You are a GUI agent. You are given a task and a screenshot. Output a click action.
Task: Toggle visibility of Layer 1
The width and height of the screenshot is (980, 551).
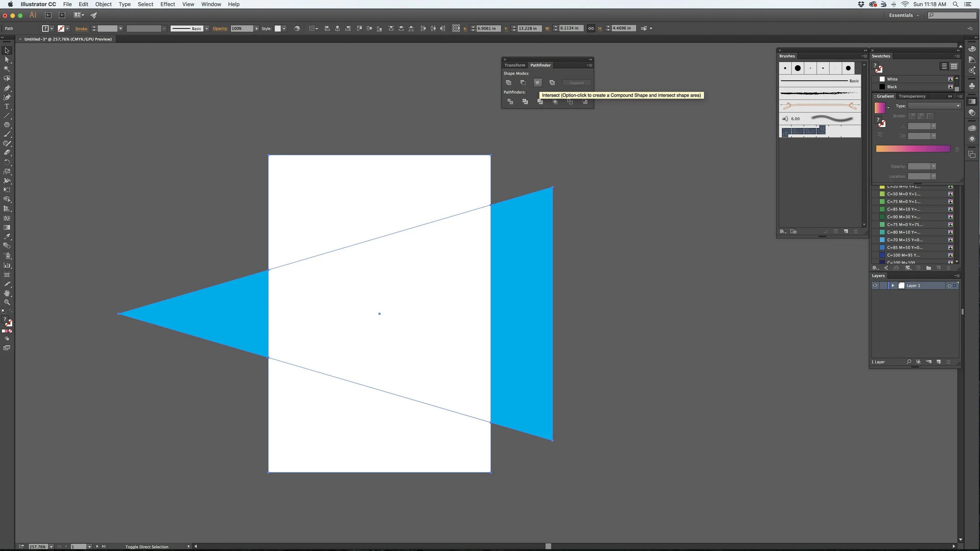[875, 286]
